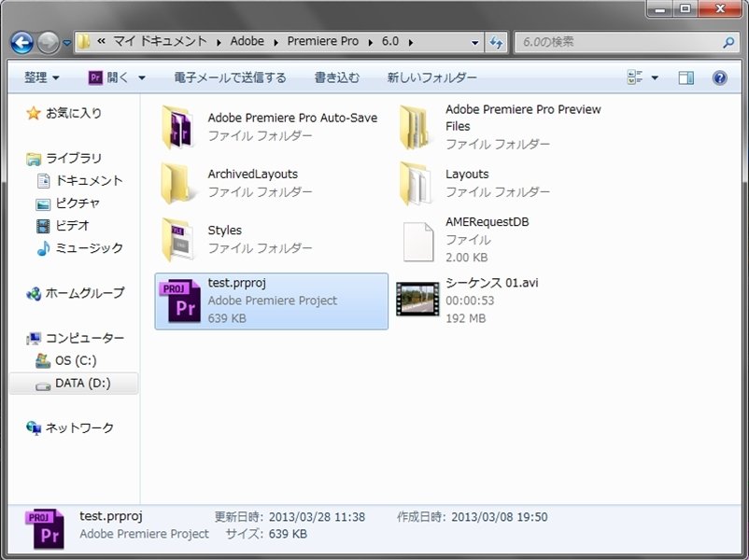The height and width of the screenshot is (560, 749).
Task: Open recent pages dropdown beside navigation arrows
Action: click(67, 43)
